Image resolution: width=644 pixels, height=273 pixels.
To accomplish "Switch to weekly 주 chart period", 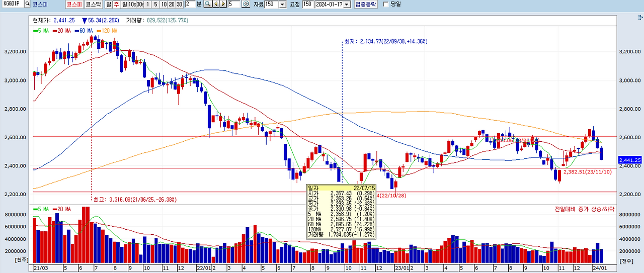I will coord(116,4).
